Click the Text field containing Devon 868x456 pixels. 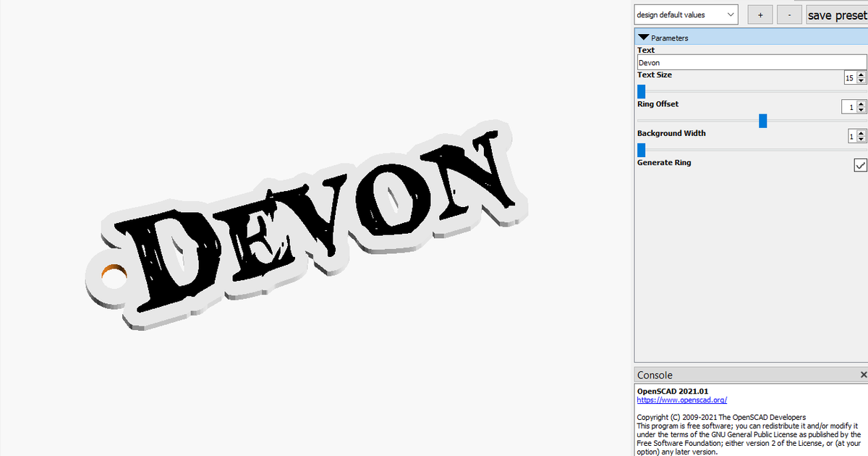723,62
